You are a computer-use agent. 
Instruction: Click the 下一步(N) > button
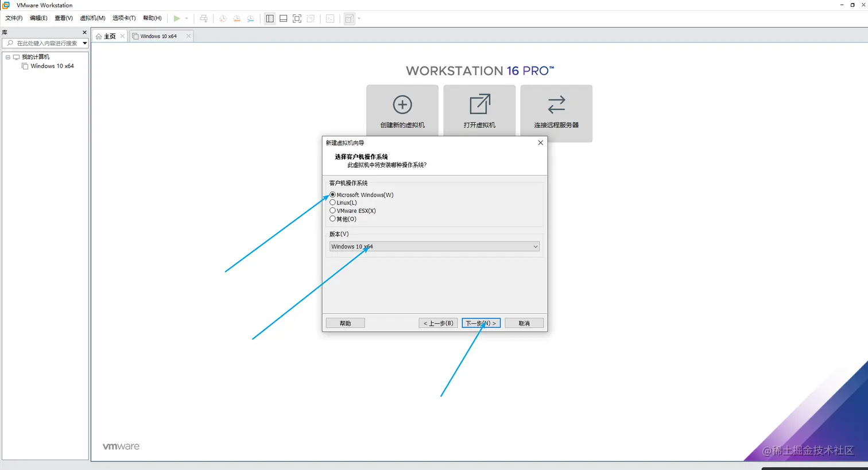(x=481, y=323)
